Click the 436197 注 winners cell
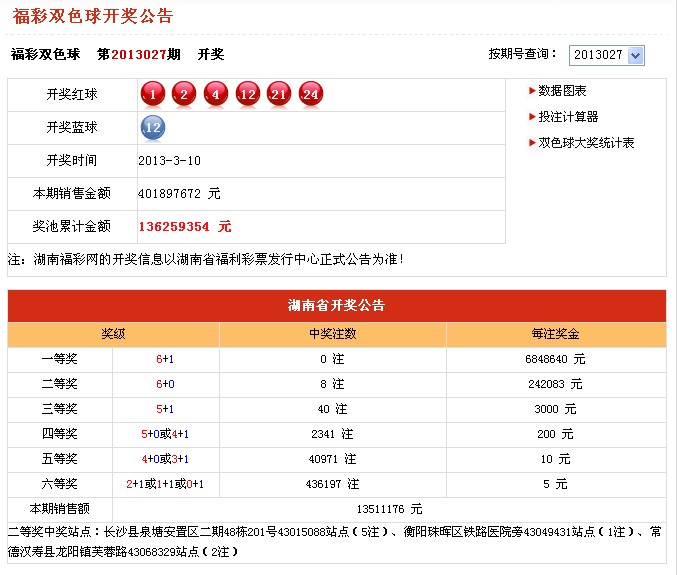 (x=332, y=484)
